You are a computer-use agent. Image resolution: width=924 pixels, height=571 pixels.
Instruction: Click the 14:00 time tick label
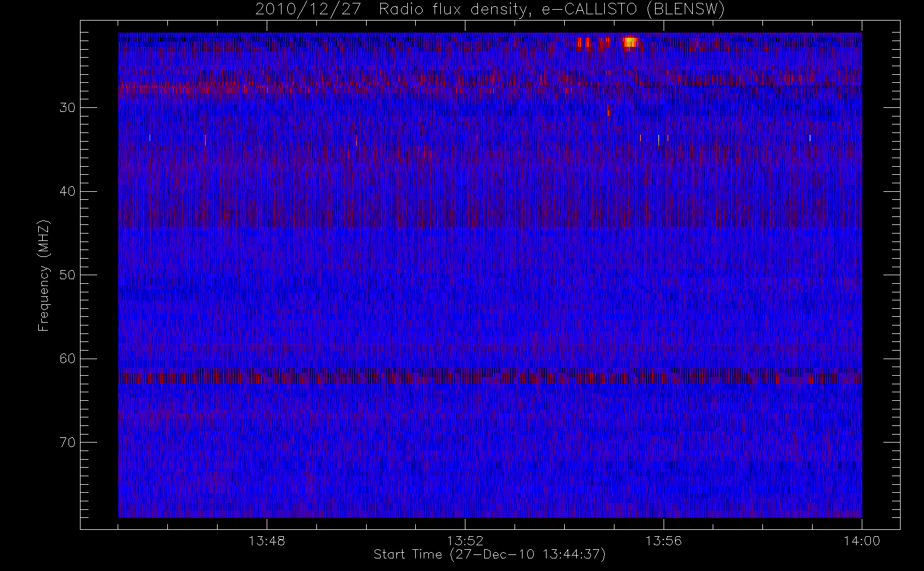pos(862,541)
